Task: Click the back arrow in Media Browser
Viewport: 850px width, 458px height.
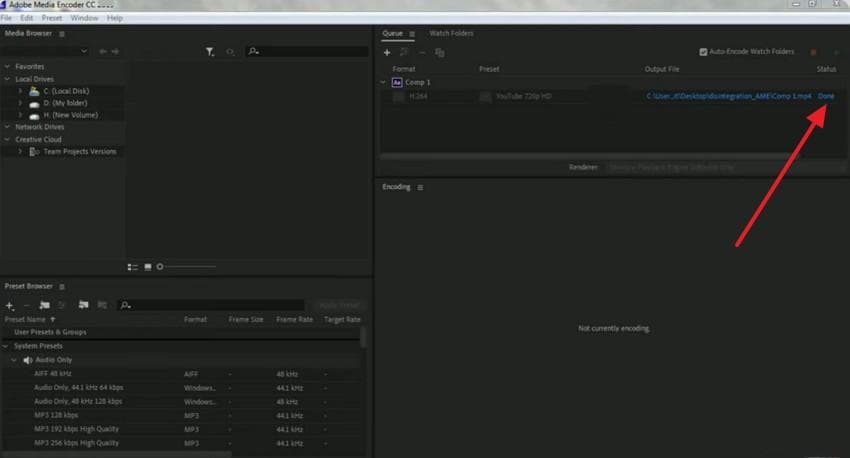Action: (103, 51)
